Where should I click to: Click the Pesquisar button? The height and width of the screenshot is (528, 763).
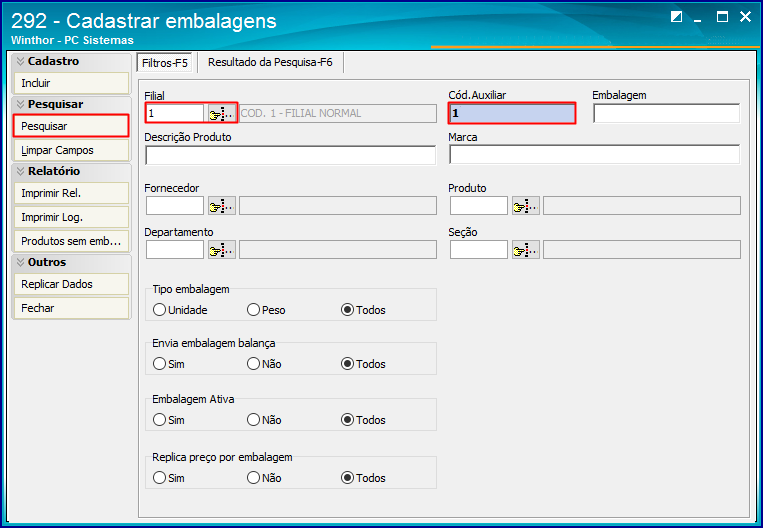(x=72, y=126)
